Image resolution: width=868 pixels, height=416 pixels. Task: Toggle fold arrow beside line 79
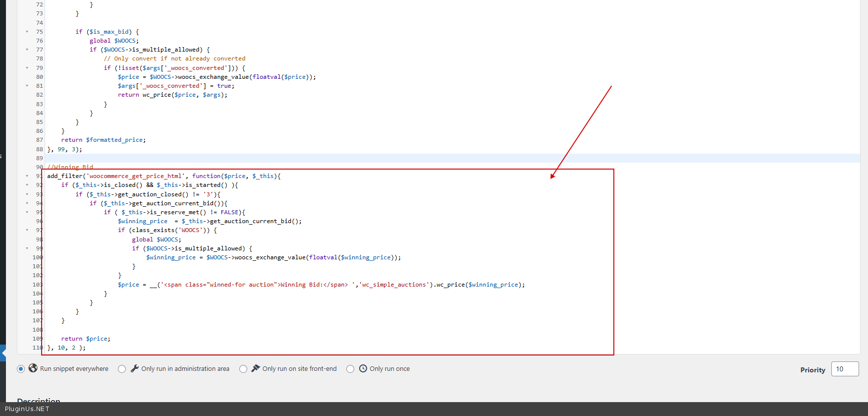point(27,68)
